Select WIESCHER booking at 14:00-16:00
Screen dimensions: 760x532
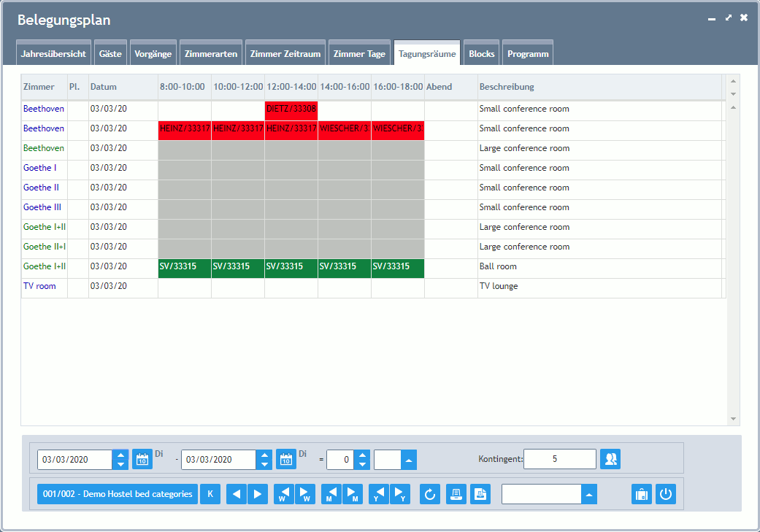[345, 131]
